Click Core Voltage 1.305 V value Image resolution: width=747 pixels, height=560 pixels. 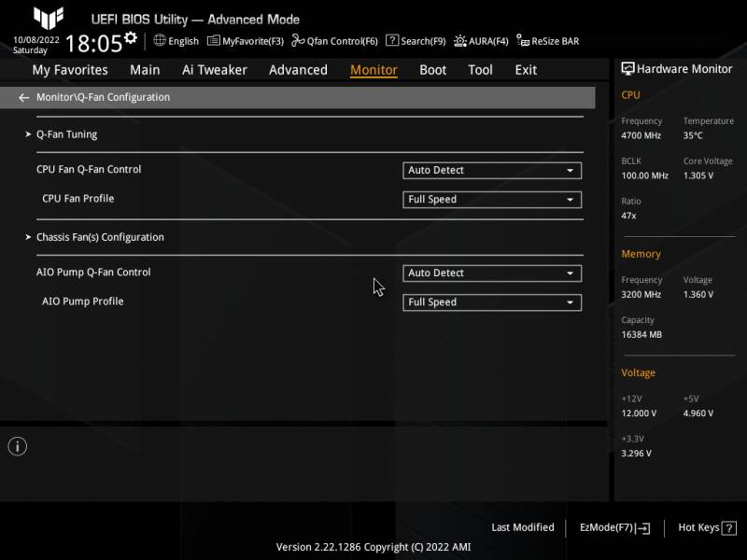tap(698, 175)
